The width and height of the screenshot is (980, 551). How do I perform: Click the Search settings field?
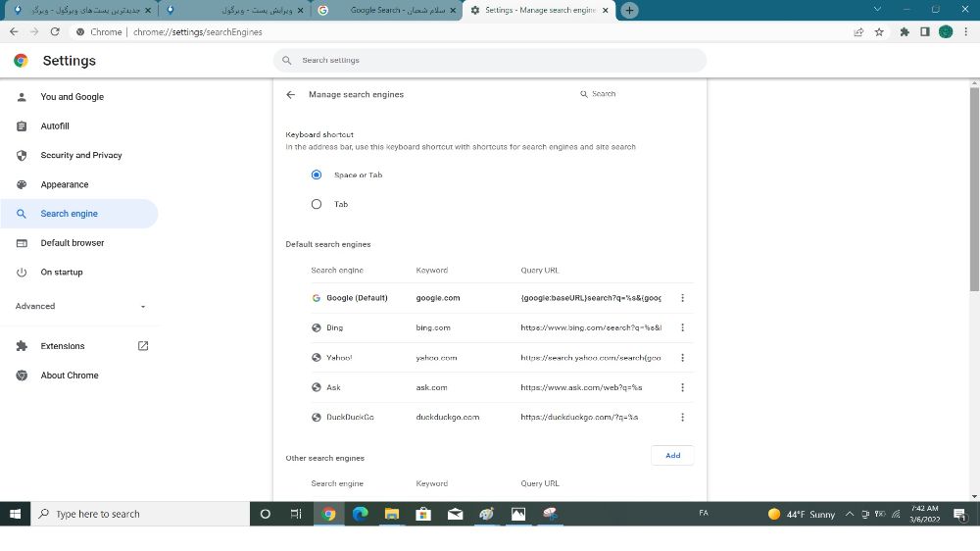489,60
